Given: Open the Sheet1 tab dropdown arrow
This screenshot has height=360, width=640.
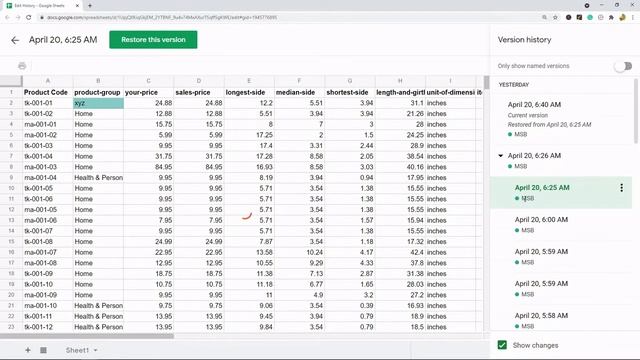Looking at the screenshot, I should pyautogui.click(x=96, y=350).
